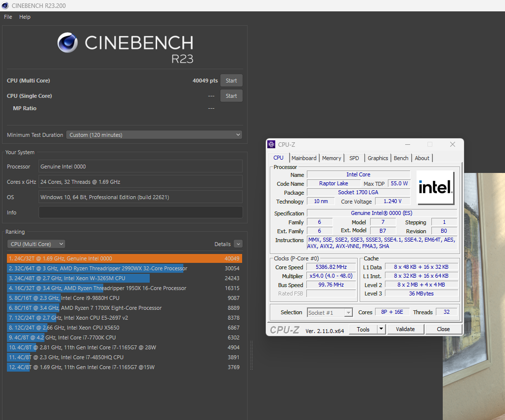This screenshot has height=420, width=505.
Task: Click the Package value Socket 1700 LGA
Action: (358, 192)
